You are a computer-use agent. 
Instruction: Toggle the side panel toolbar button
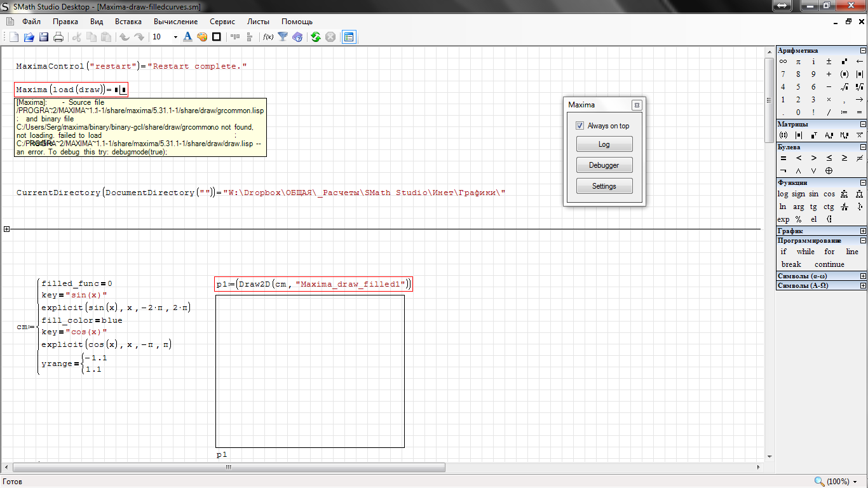348,37
